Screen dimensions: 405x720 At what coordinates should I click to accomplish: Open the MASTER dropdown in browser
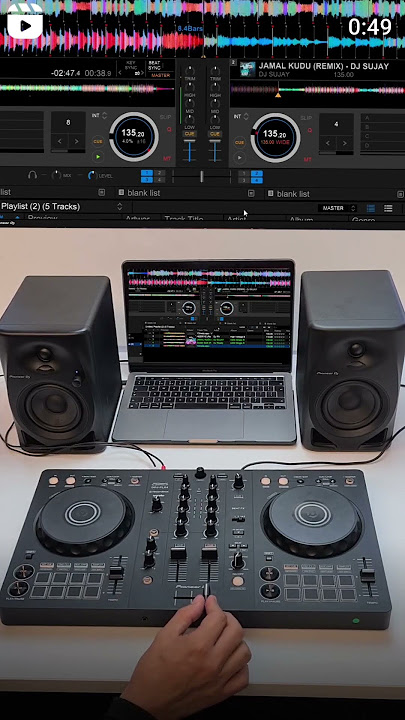[x=339, y=208]
